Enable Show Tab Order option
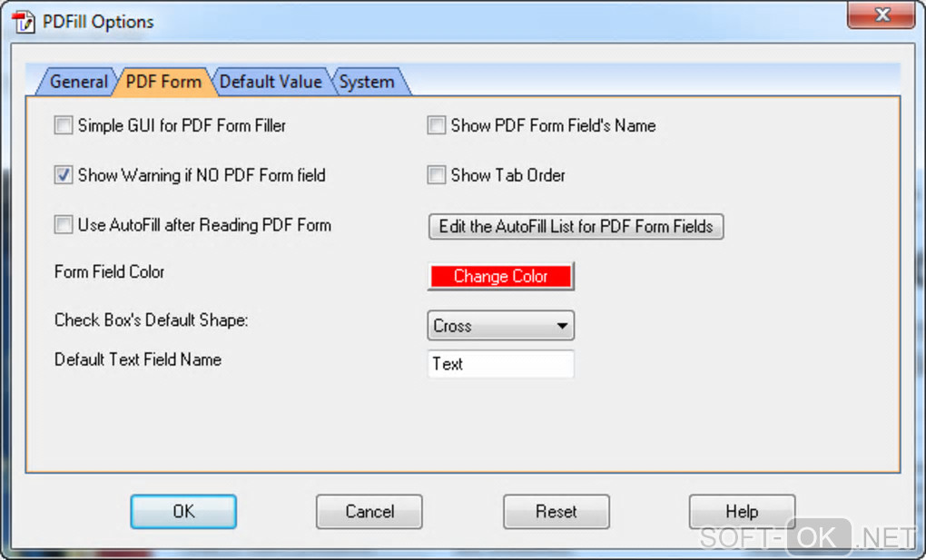The height and width of the screenshot is (560, 926). click(x=437, y=175)
